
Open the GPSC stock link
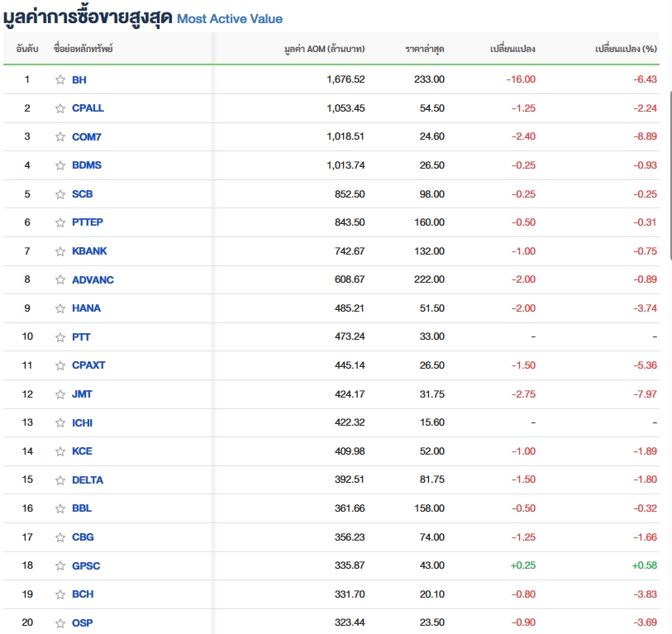click(86, 565)
